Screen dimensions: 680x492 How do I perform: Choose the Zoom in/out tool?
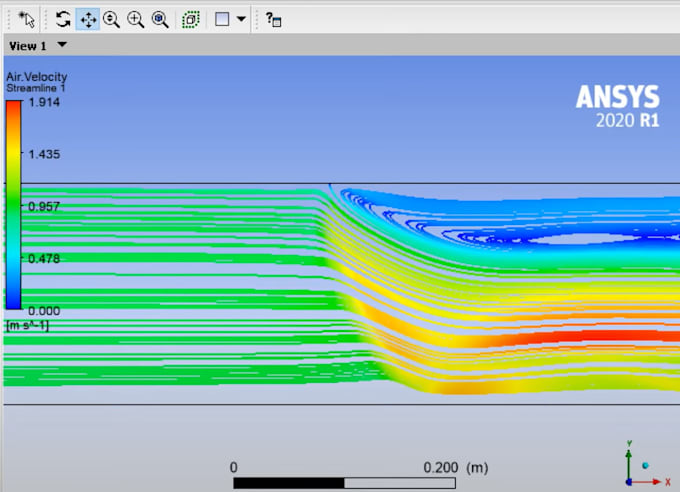111,20
